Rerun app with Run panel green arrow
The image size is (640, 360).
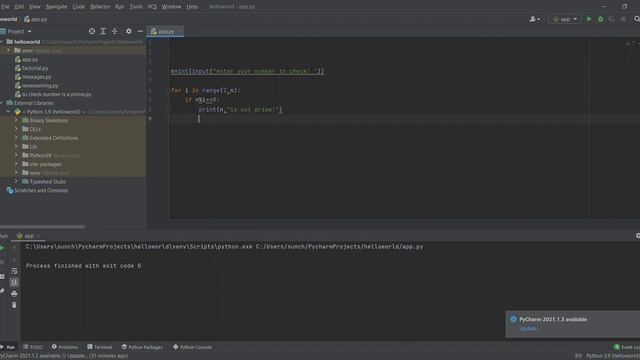[x=2, y=248]
